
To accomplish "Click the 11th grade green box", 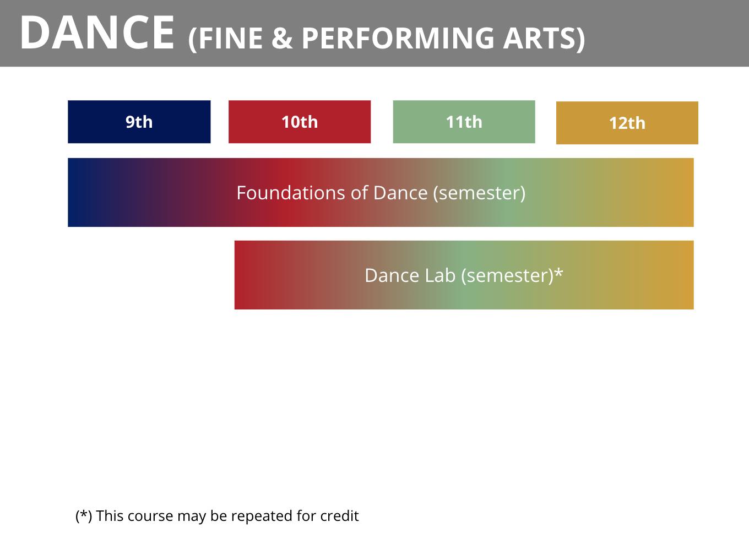I will pyautogui.click(x=464, y=122).
